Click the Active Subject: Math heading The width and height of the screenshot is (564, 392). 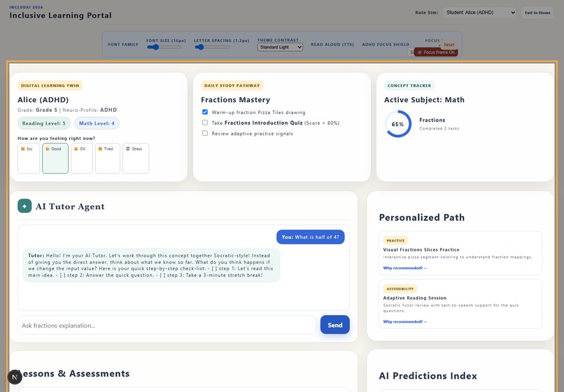coord(424,99)
